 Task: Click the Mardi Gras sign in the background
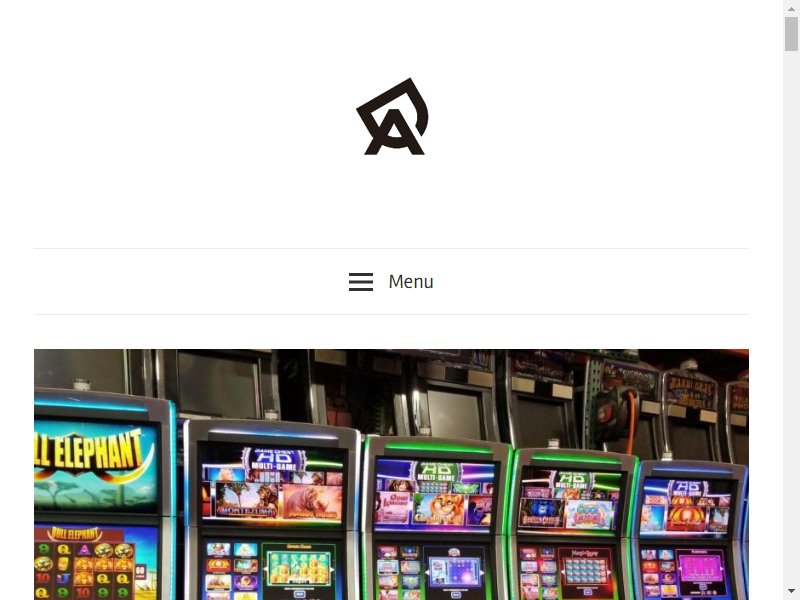pos(690,392)
